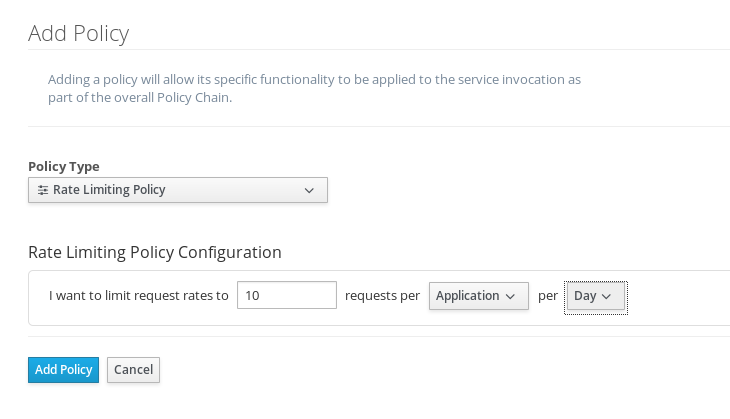The width and height of the screenshot is (730, 419).
Task: Click the sliders icon beside Rate Limiting Policy
Action: point(43,190)
